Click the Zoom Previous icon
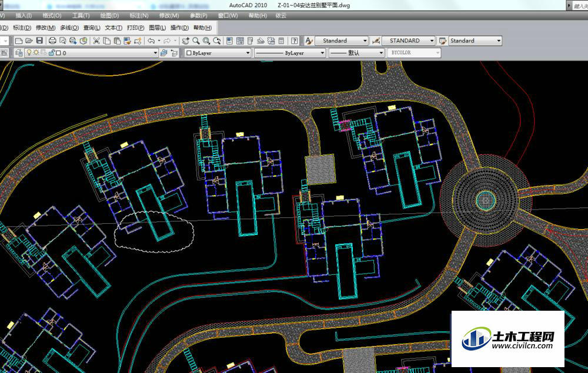The height and width of the screenshot is (373, 588). (217, 41)
